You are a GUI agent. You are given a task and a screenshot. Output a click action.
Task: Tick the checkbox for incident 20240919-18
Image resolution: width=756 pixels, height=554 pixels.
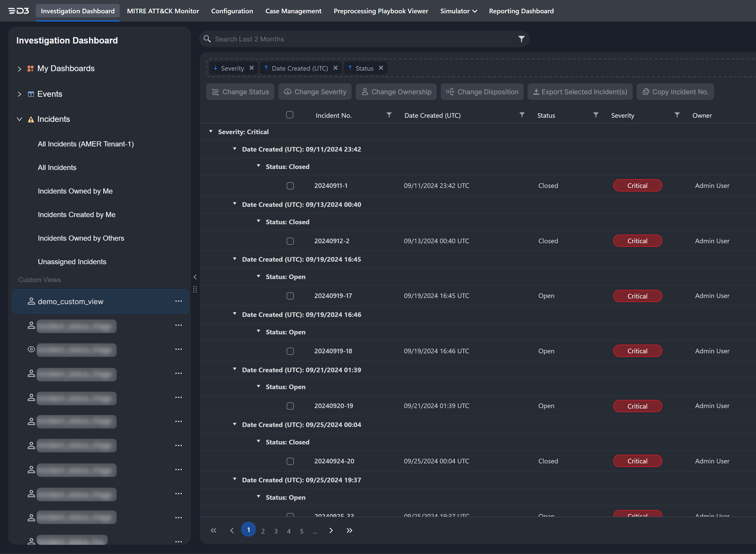point(290,351)
